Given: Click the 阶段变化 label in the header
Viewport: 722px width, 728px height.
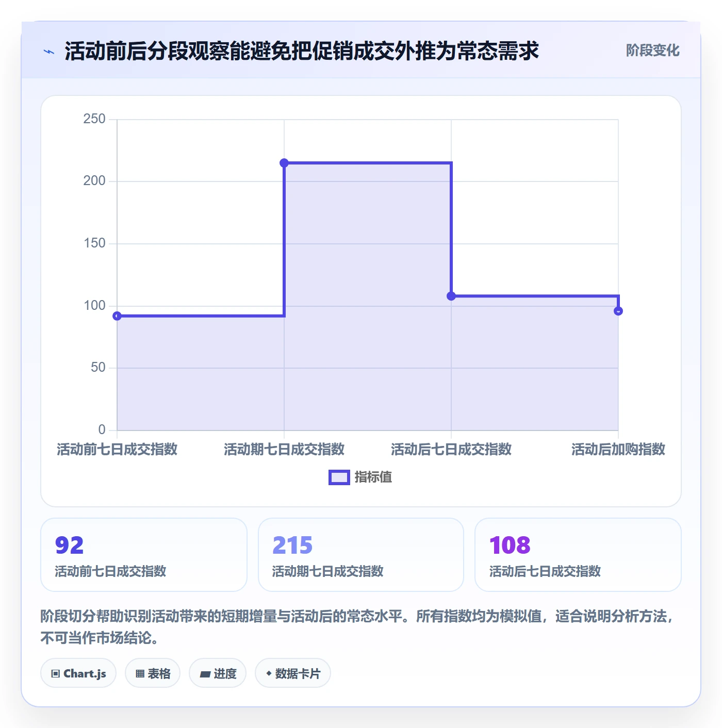Looking at the screenshot, I should pos(652,51).
